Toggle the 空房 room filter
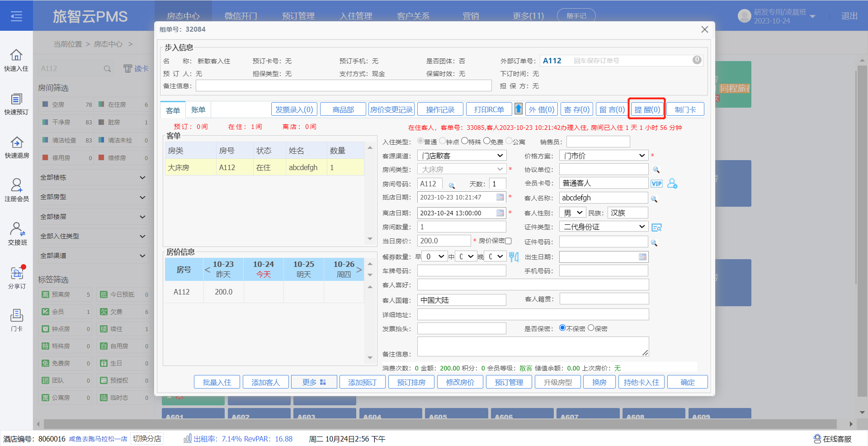This screenshot has width=868, height=446. tap(66, 104)
